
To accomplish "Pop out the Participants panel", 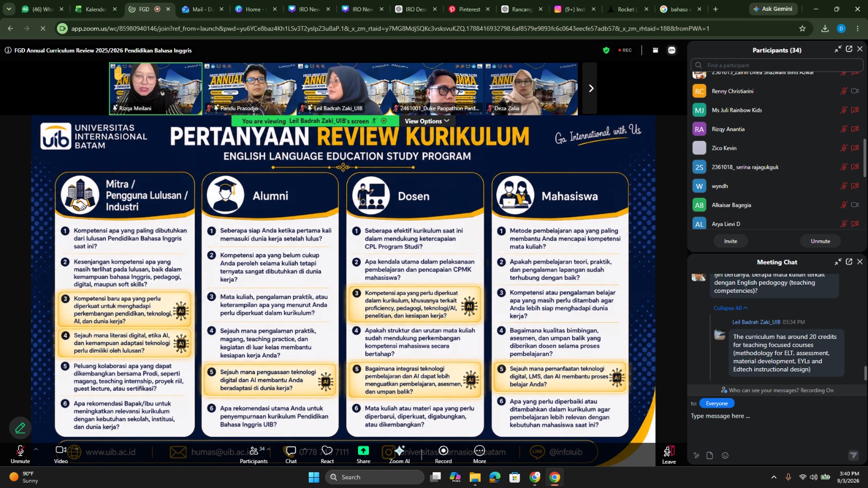I will [x=849, y=49].
